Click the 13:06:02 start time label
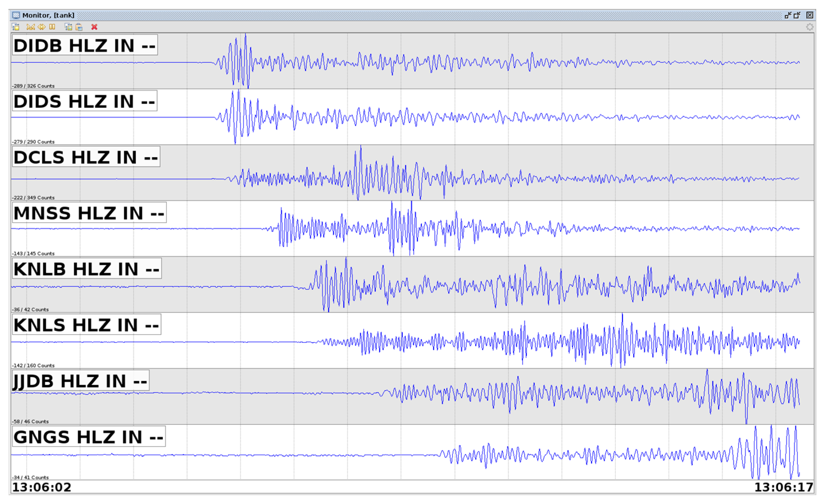Viewport: 825px width, 504px height. [x=42, y=487]
